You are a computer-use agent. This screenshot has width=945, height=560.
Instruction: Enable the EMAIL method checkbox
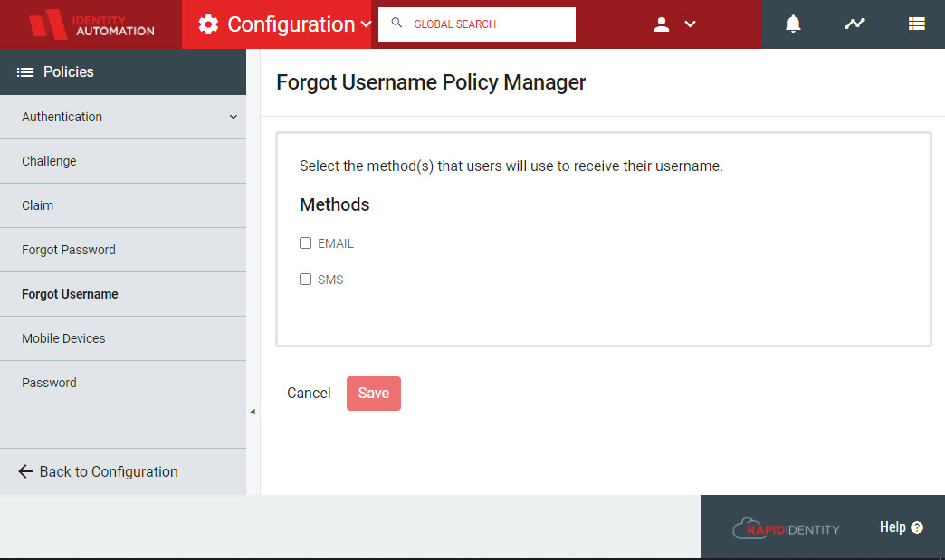(x=306, y=243)
